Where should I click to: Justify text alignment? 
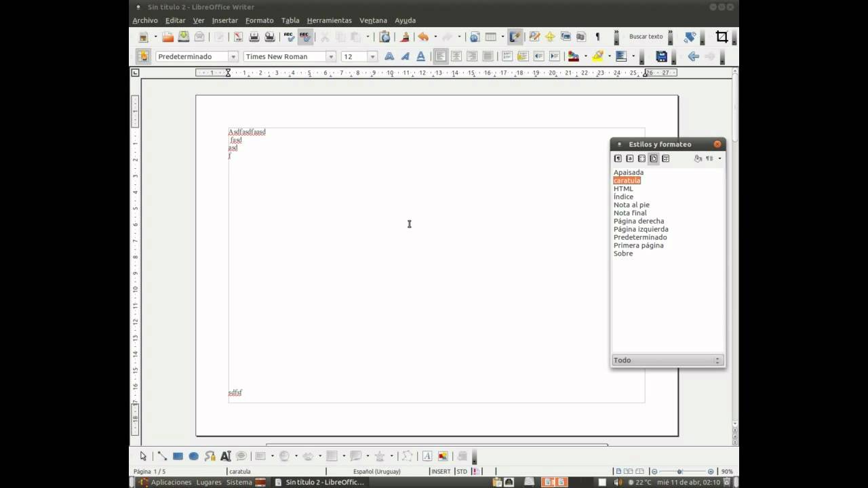click(x=488, y=56)
